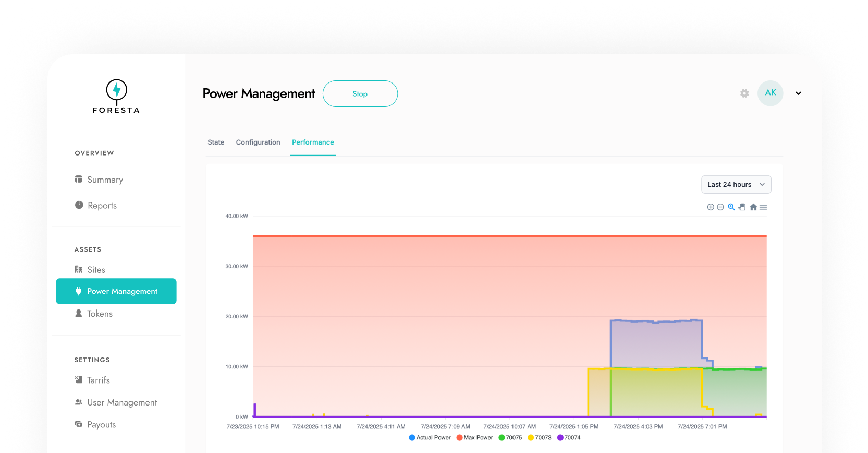Viewport: 868px width, 453px height.
Task: Click the OVERVIEW section header
Action: [x=94, y=153]
